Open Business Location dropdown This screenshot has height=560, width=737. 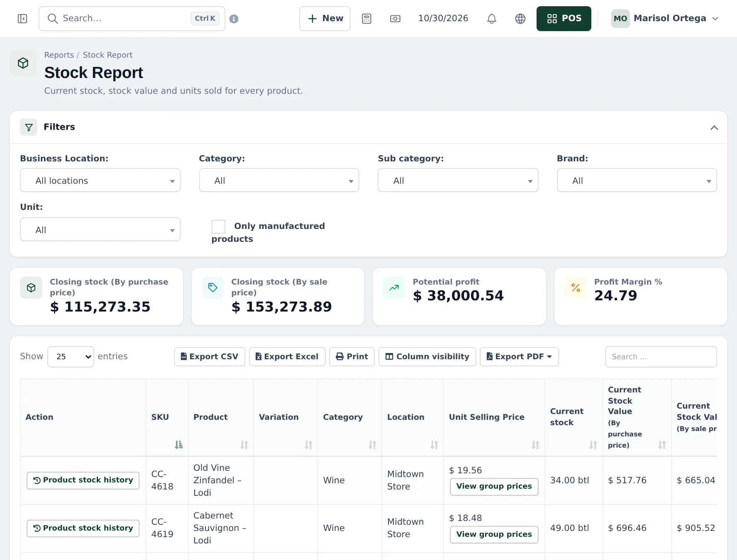point(100,180)
